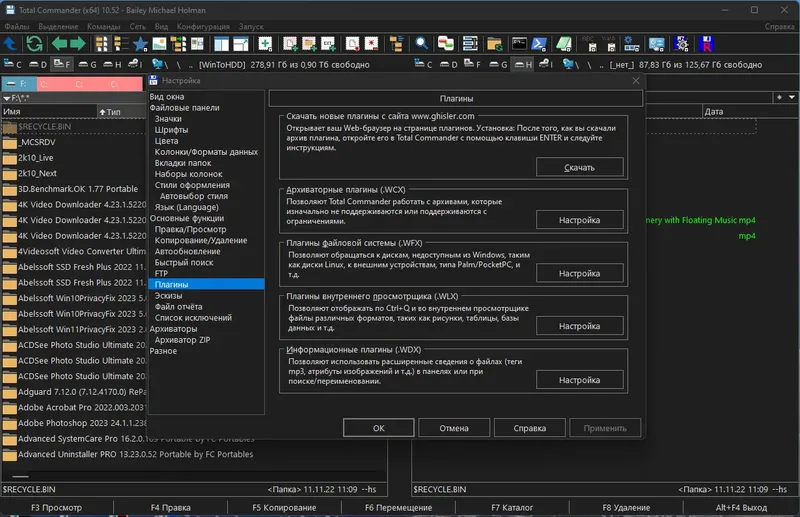The image size is (800, 517).
Task: Open the command prompt toolbar icon
Action: coord(519,43)
